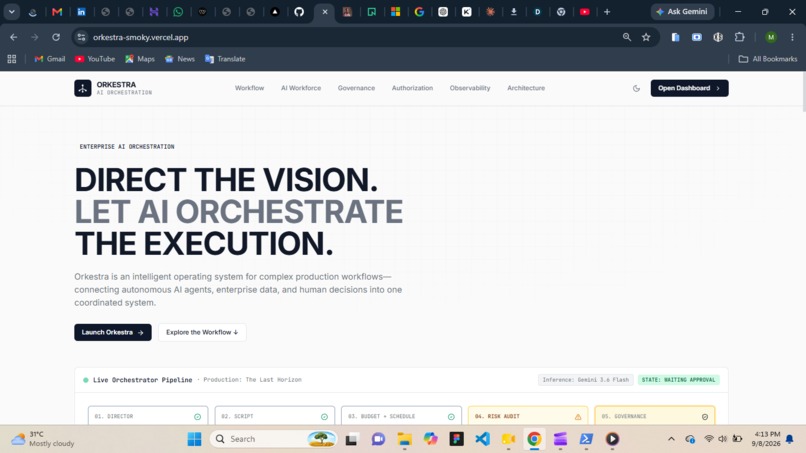Image resolution: width=806 pixels, height=453 pixels.
Task: Switch to the WhatsApp tab
Action: [178, 12]
